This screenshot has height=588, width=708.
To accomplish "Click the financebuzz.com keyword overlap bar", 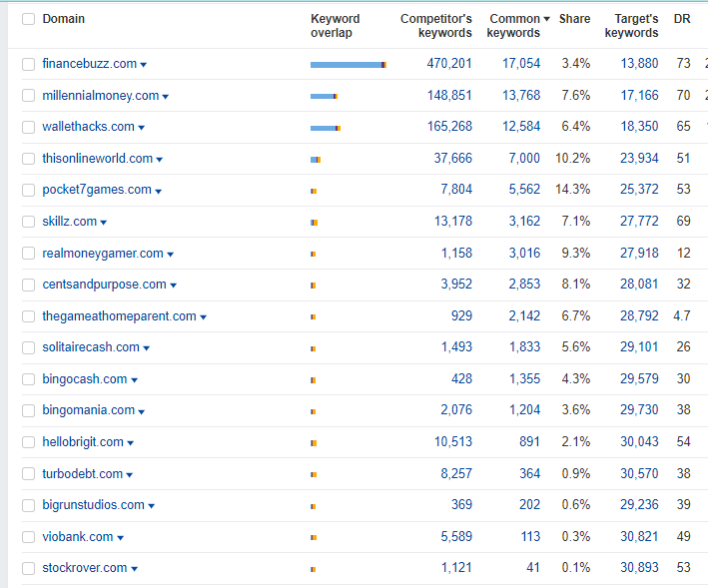I will pyautogui.click(x=349, y=65).
